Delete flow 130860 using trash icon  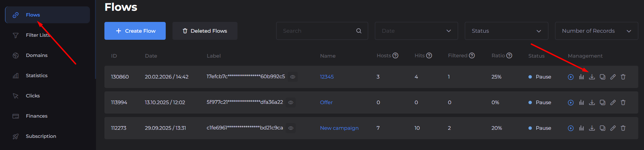click(x=623, y=77)
